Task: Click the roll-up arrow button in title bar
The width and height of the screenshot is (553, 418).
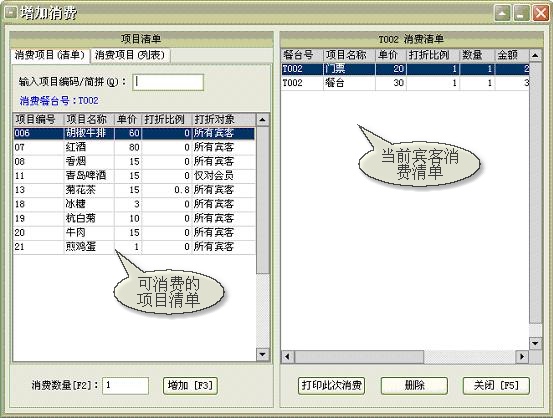Action: (502, 13)
